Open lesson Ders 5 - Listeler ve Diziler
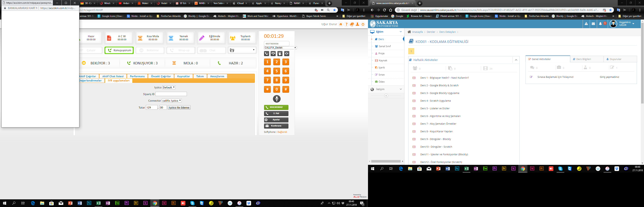644x207 pixels. [435, 108]
